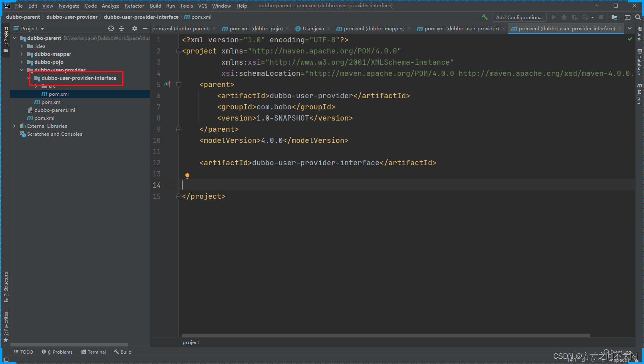Image resolution: width=644 pixels, height=364 pixels.
Task: Click the Build Project hammer icon
Action: [485, 17]
